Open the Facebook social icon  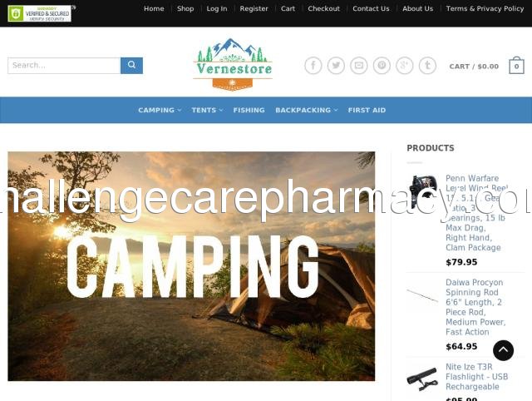(313, 66)
